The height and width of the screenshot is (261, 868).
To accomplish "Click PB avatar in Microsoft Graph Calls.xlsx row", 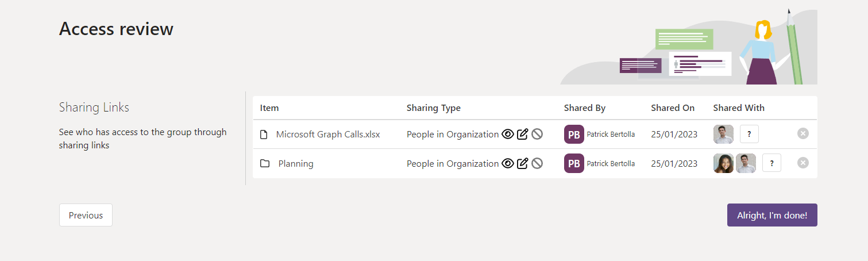I will [574, 134].
